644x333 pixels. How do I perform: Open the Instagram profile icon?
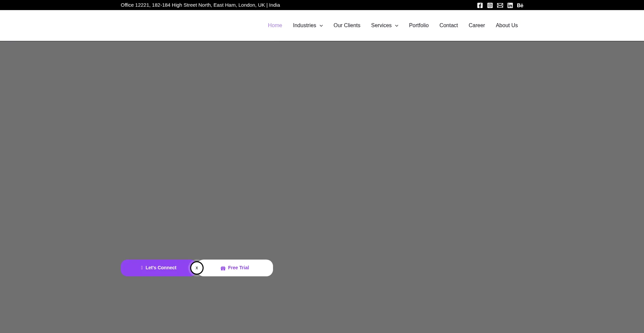click(x=490, y=5)
